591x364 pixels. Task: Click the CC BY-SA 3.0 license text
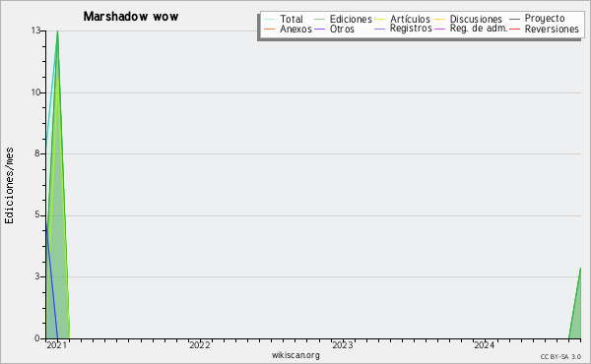[560, 357]
